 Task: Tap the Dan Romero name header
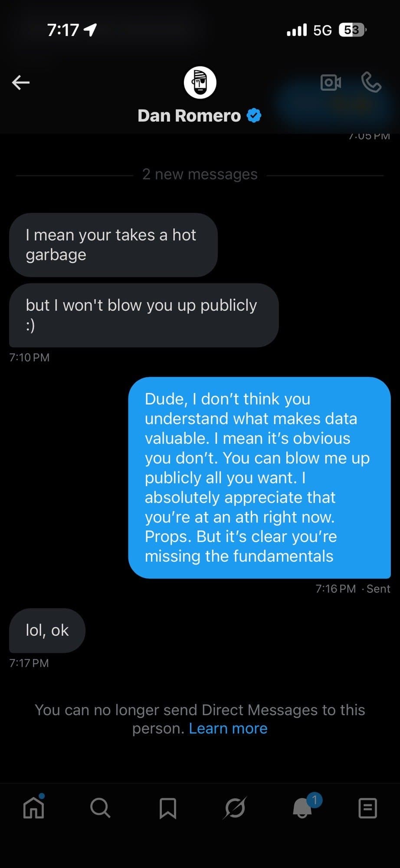[x=189, y=115]
